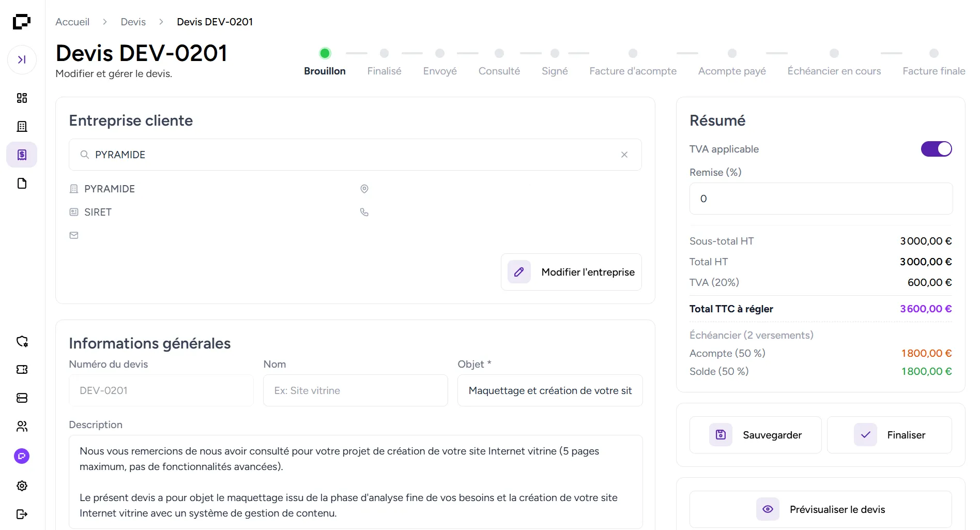This screenshot has height=530, width=980.
Task: Expand the sidebar with arrow icon
Action: point(22,60)
